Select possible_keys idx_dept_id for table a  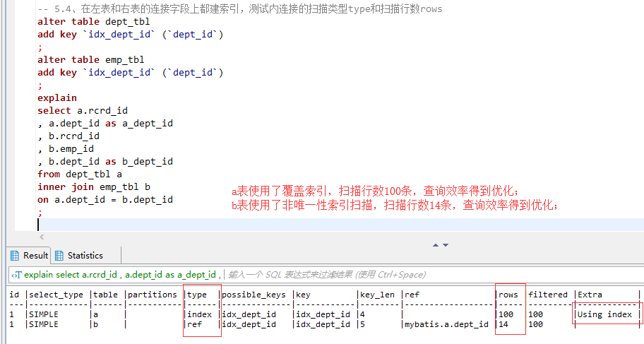point(249,314)
